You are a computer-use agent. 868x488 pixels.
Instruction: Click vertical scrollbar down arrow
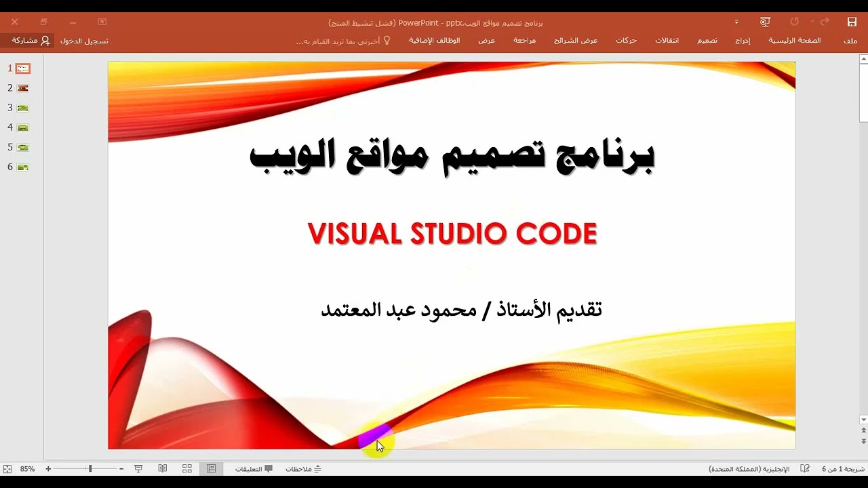[863, 420]
